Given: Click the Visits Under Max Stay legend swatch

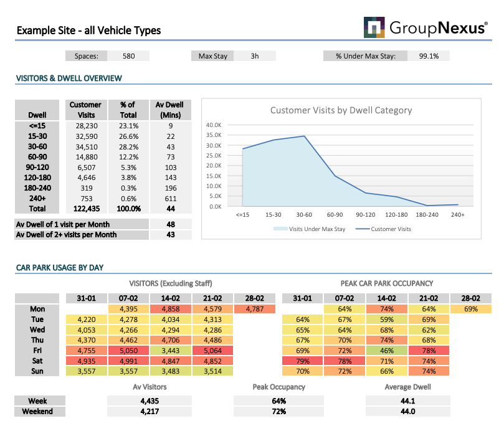Looking at the screenshot, I should pos(280,229).
